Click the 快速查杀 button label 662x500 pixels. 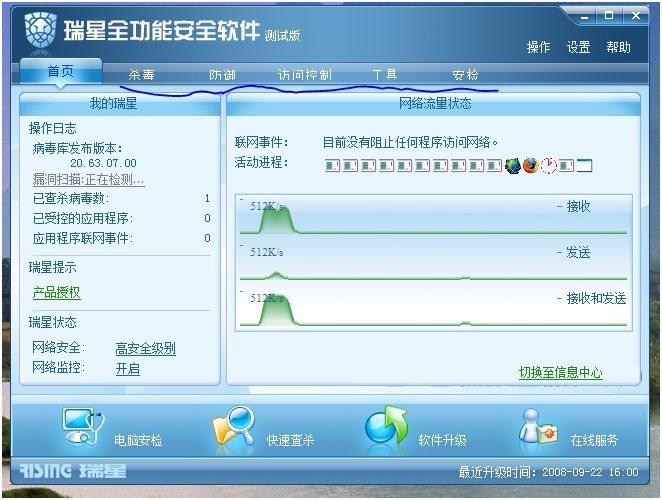pos(290,440)
